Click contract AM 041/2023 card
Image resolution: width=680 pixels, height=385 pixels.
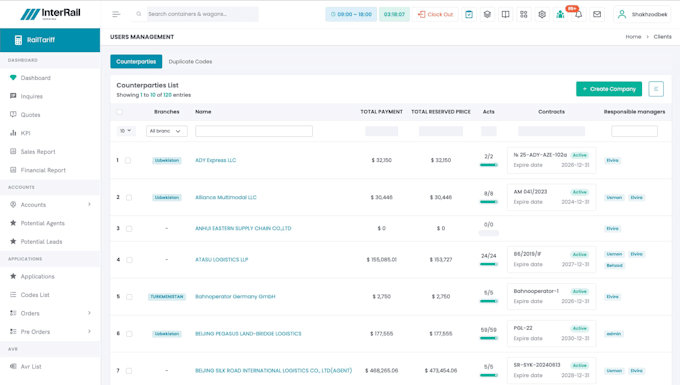(551, 197)
